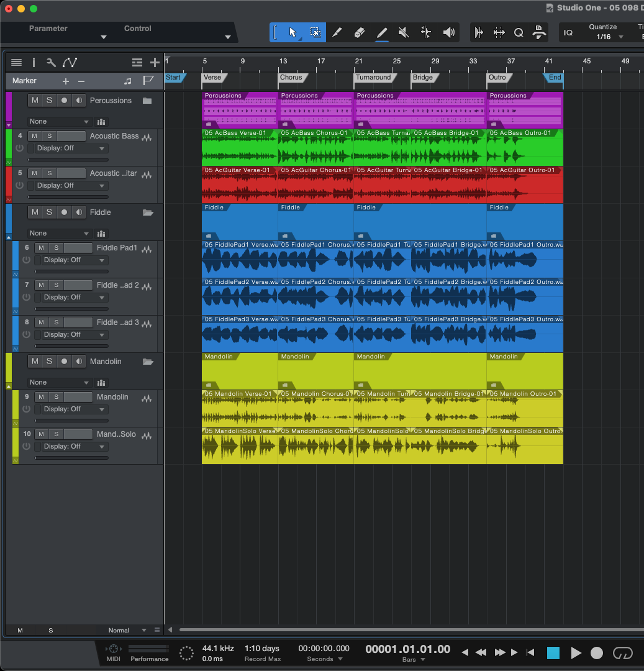Show automation curve icon
This screenshot has width=644, height=671.
70,63
